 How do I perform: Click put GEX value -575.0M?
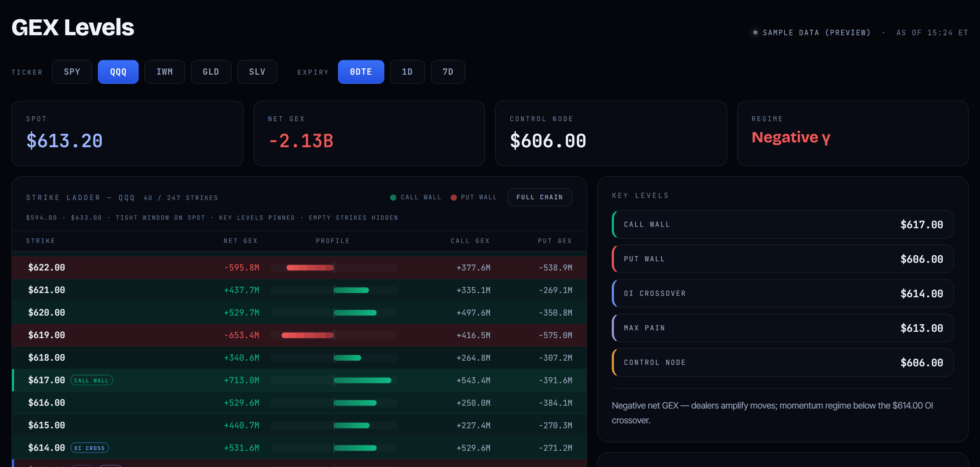tap(555, 335)
